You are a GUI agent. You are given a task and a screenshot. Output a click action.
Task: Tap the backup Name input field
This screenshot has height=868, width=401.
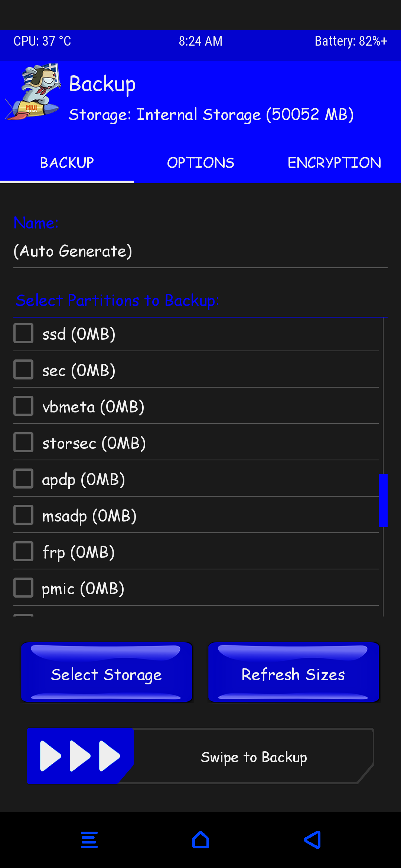pos(200,251)
